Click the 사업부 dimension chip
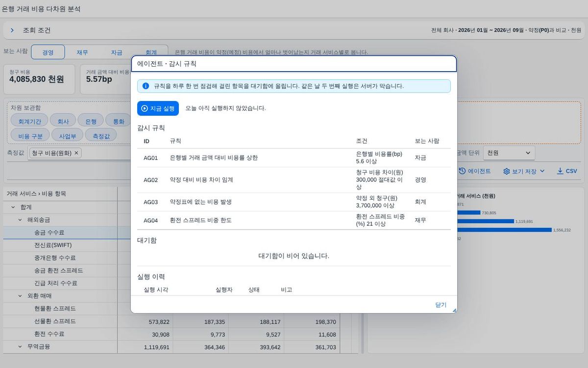Screen dimensions: 588x368 (x=67, y=135)
